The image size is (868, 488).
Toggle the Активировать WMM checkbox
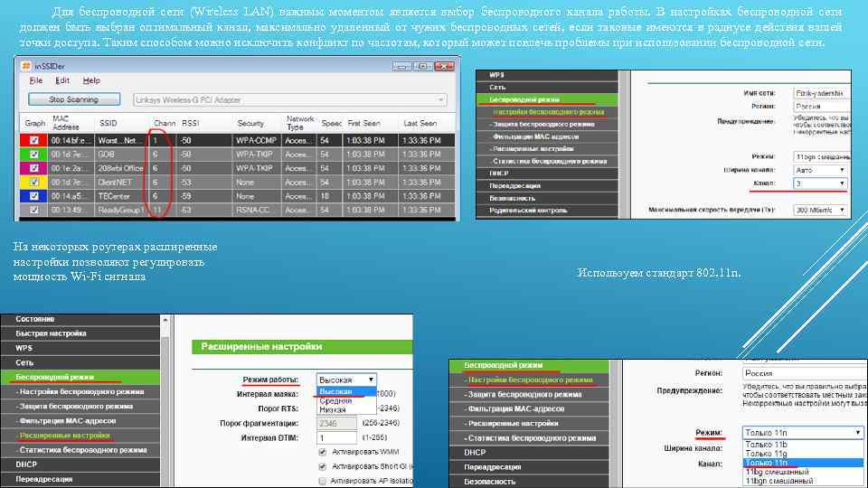322,452
